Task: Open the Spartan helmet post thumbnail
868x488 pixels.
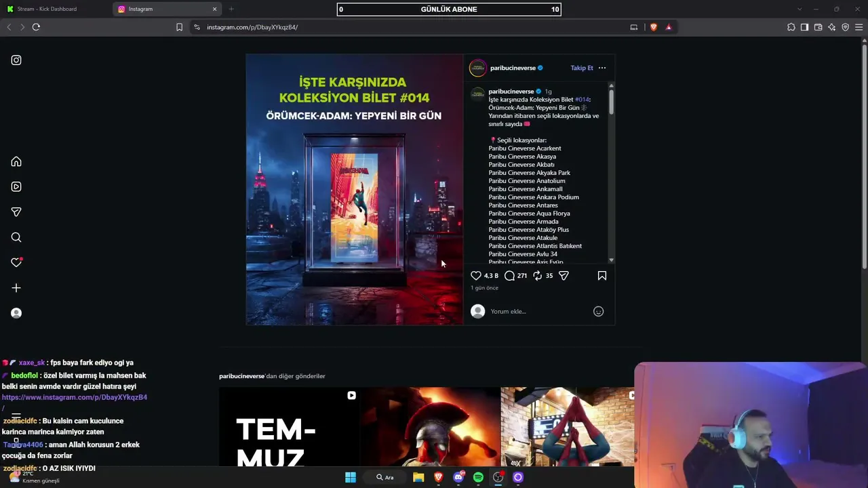Action: click(430, 428)
